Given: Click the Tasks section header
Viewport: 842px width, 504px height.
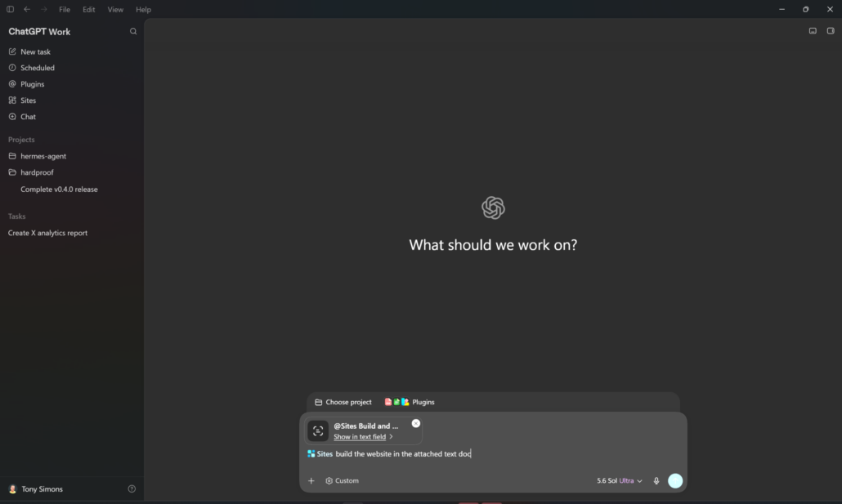Looking at the screenshot, I should pos(16,216).
